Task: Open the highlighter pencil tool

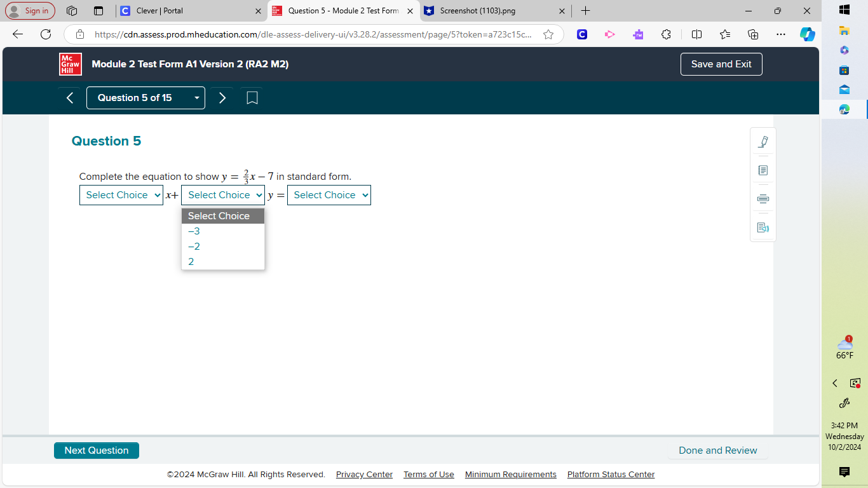Action: pyautogui.click(x=763, y=142)
